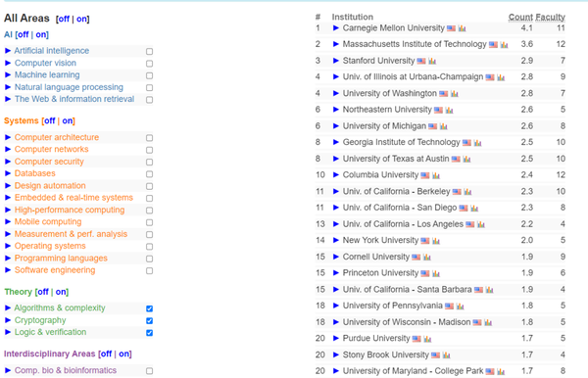Screen dimensions: 588x378
Task: Turn all areas off
Action: tap(64, 19)
